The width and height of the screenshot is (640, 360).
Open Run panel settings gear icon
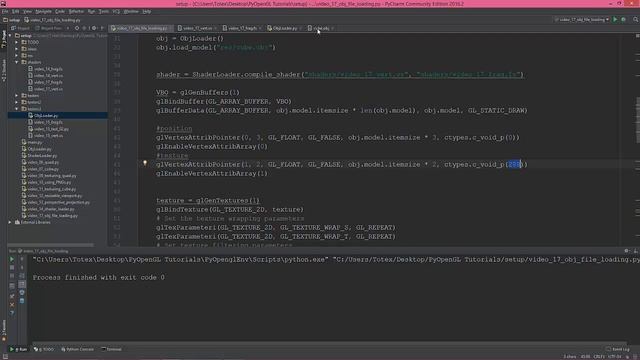pos(627,251)
